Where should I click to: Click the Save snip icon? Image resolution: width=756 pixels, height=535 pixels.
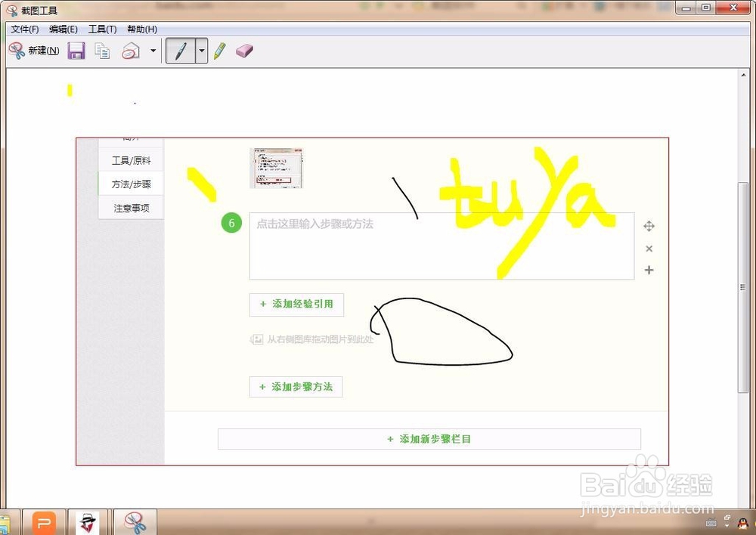pyautogui.click(x=76, y=50)
